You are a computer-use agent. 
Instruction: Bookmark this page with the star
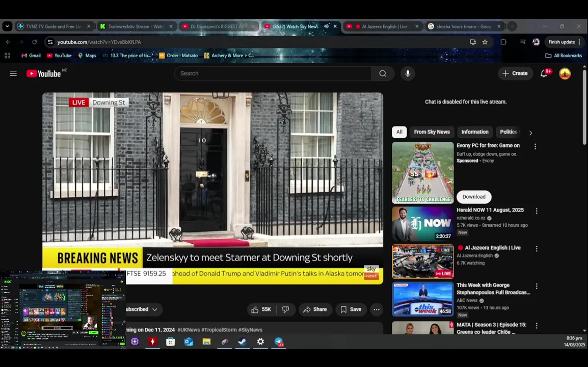click(485, 42)
